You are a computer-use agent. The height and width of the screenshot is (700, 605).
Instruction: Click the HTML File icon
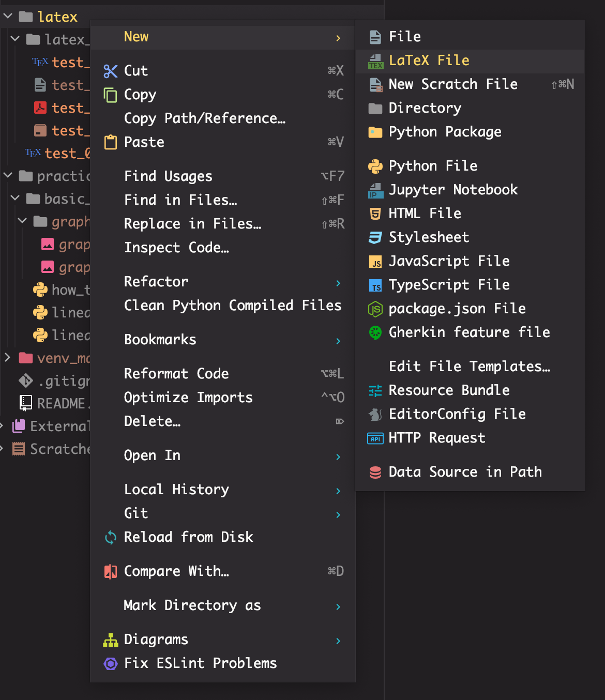(375, 214)
